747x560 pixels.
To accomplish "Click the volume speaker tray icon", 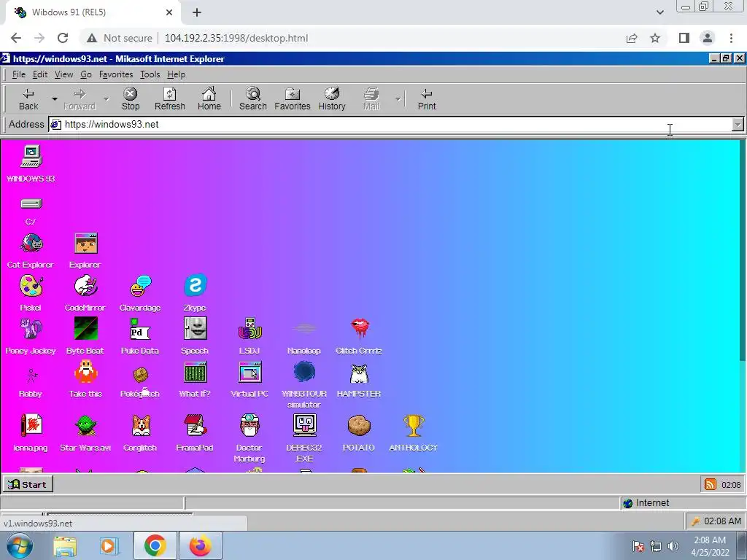I will point(673,546).
